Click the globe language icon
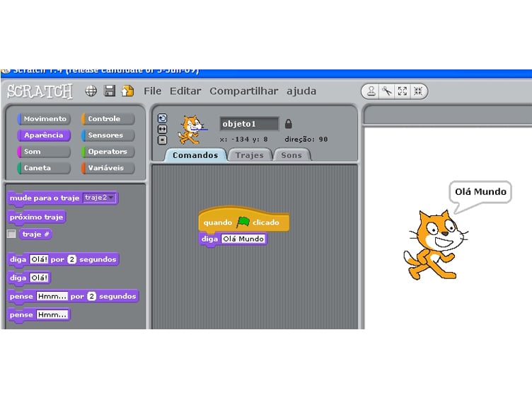532x398 pixels. point(91,91)
